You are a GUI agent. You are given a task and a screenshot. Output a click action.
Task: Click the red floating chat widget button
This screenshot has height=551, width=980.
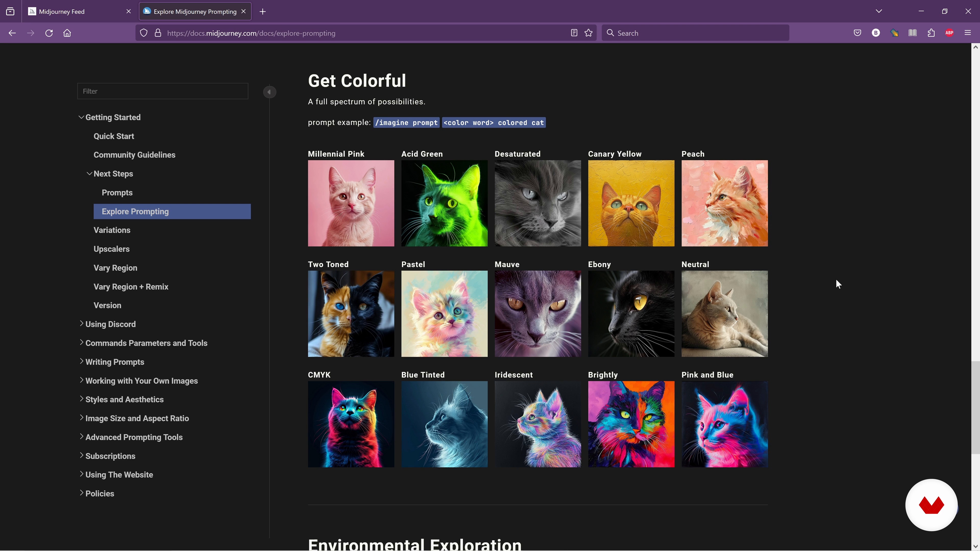(931, 505)
